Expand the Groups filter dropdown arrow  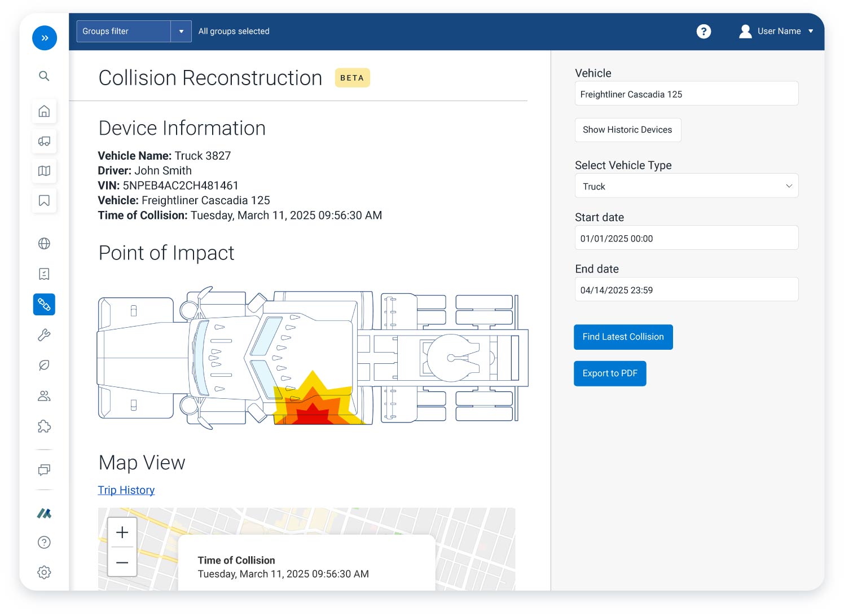point(181,31)
